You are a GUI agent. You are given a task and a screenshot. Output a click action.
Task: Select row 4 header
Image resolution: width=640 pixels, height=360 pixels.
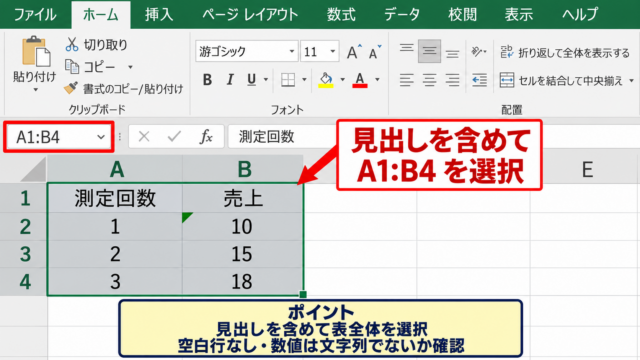click(x=24, y=282)
